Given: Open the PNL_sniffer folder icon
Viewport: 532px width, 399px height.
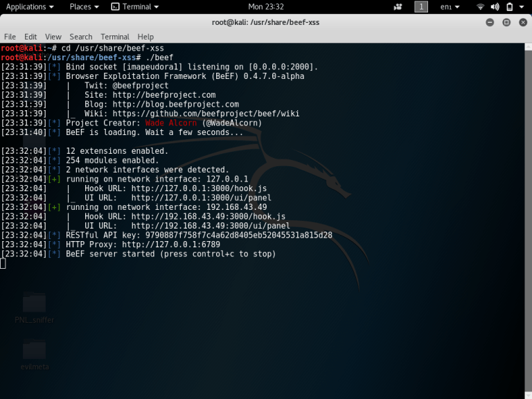Looking at the screenshot, I should tap(34, 305).
